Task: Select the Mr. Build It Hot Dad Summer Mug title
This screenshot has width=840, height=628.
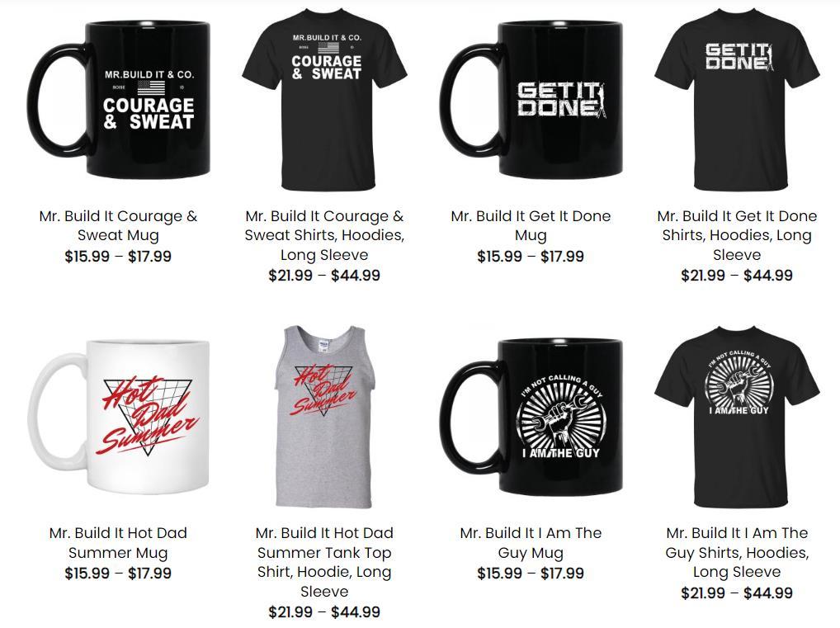Action: click(118, 543)
